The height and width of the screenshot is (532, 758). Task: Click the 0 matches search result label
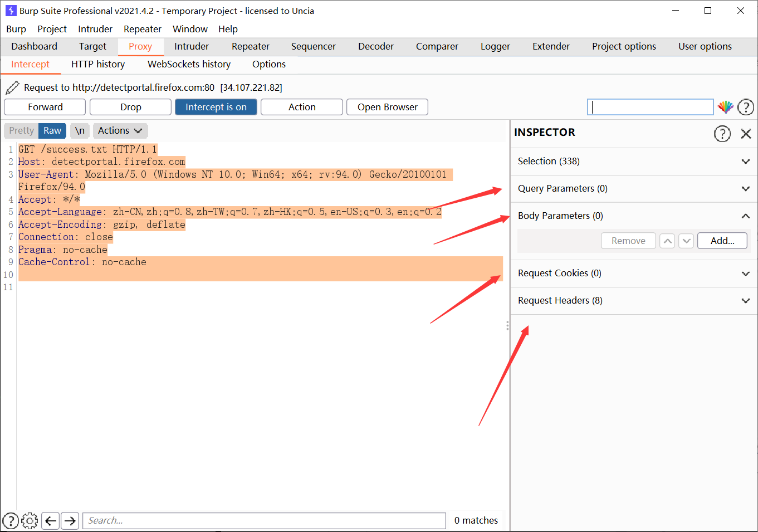click(x=476, y=520)
